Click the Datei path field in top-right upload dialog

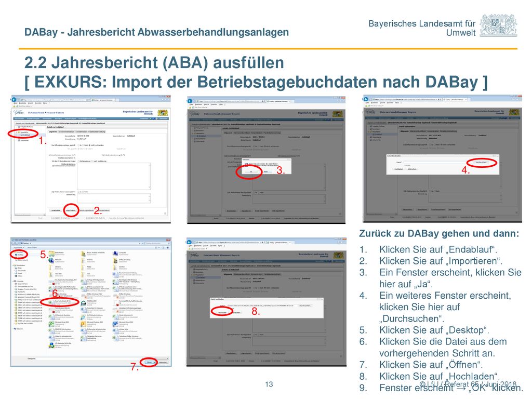tap(437, 162)
